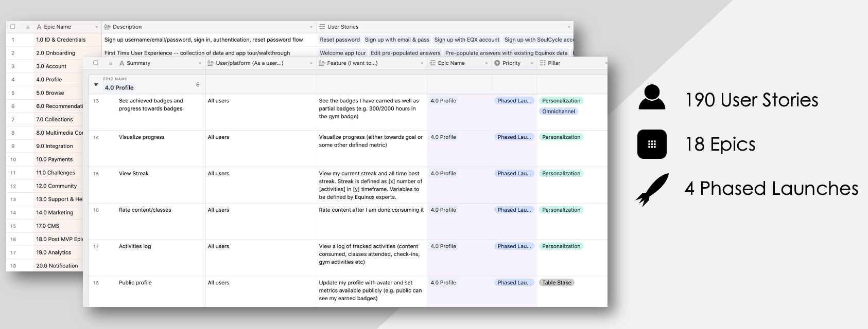This screenshot has width=868, height=329.
Task: Click the Phased Lau... tag in the Activities log row
Action: tap(514, 247)
